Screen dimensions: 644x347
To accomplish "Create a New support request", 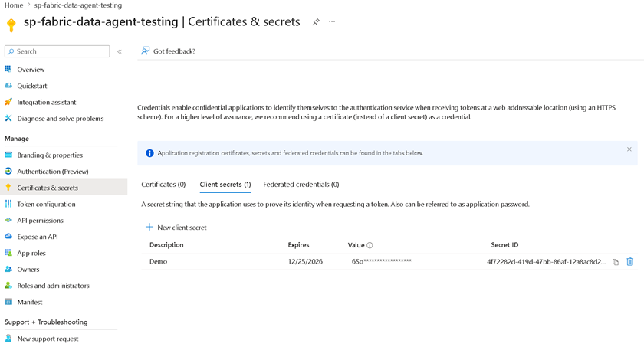I will 48,339.
